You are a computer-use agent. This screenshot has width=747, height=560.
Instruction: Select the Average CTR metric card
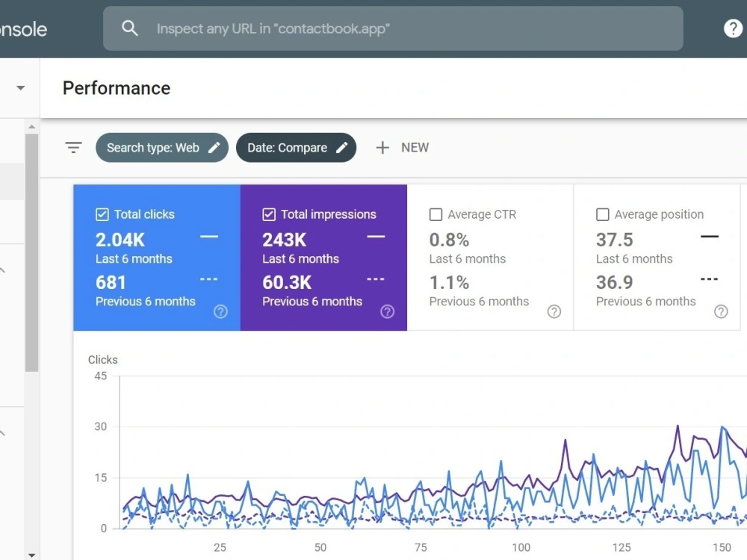coord(490,258)
